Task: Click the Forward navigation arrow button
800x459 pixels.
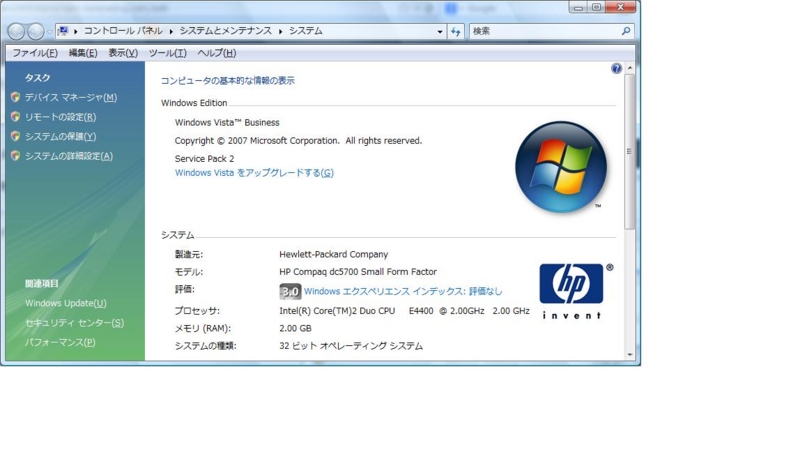Action: pyautogui.click(x=35, y=32)
